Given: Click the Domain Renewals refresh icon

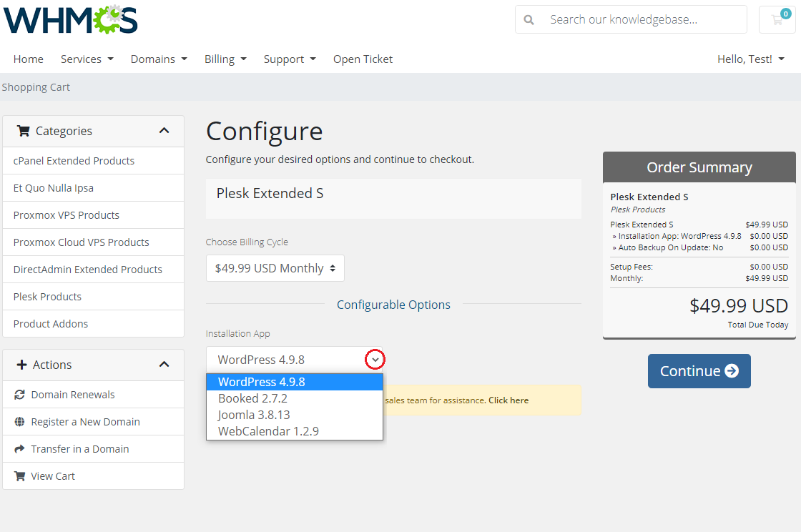Looking at the screenshot, I should (x=19, y=395).
